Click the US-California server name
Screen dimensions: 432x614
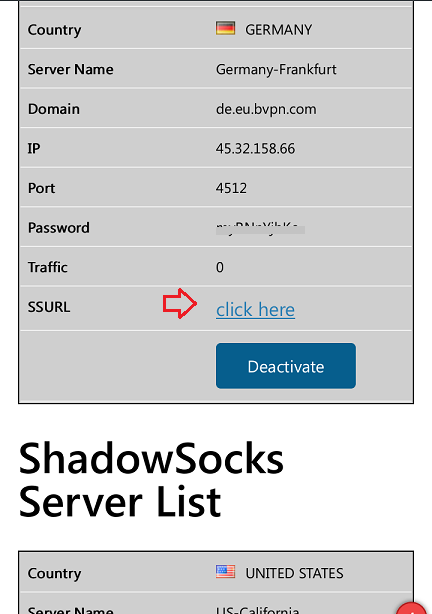pyautogui.click(x=257, y=610)
